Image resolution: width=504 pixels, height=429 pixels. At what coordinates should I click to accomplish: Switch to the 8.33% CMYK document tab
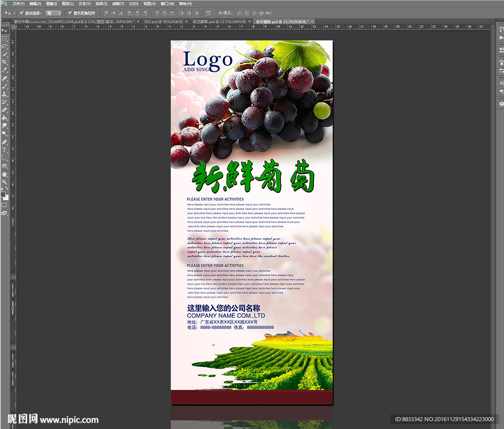pyautogui.click(x=73, y=22)
